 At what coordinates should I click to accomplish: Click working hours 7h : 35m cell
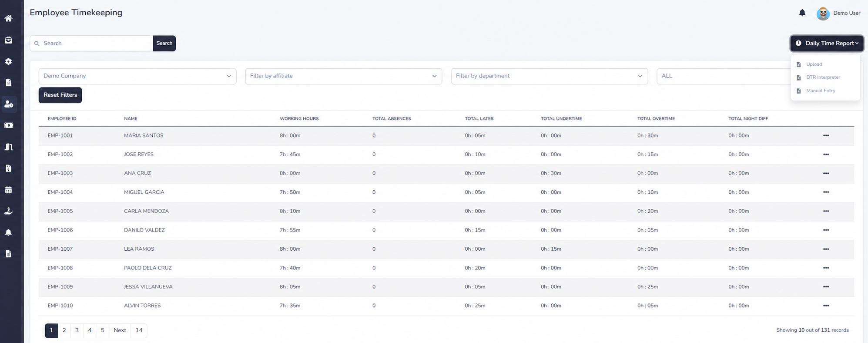click(x=290, y=306)
